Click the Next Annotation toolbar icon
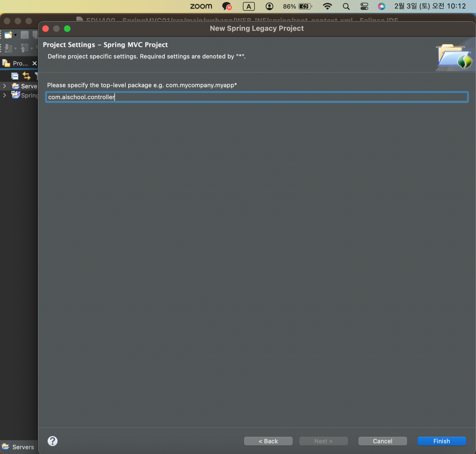This screenshot has height=454, width=476. 8,48
